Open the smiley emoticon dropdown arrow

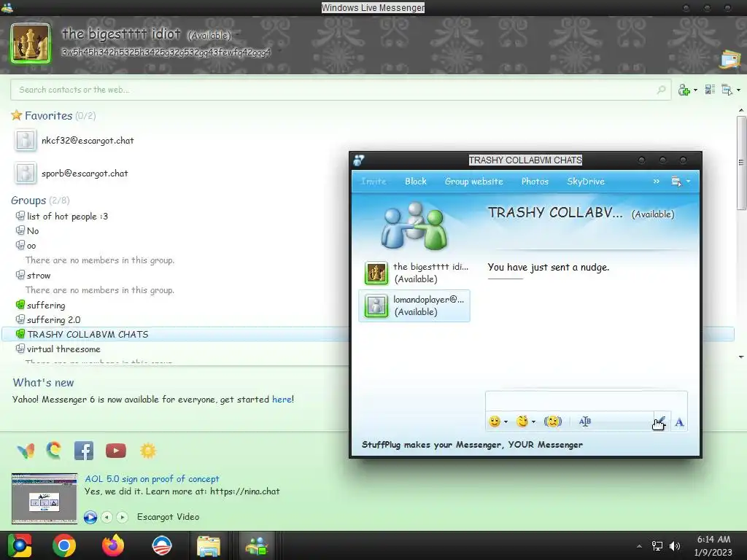coord(506,422)
